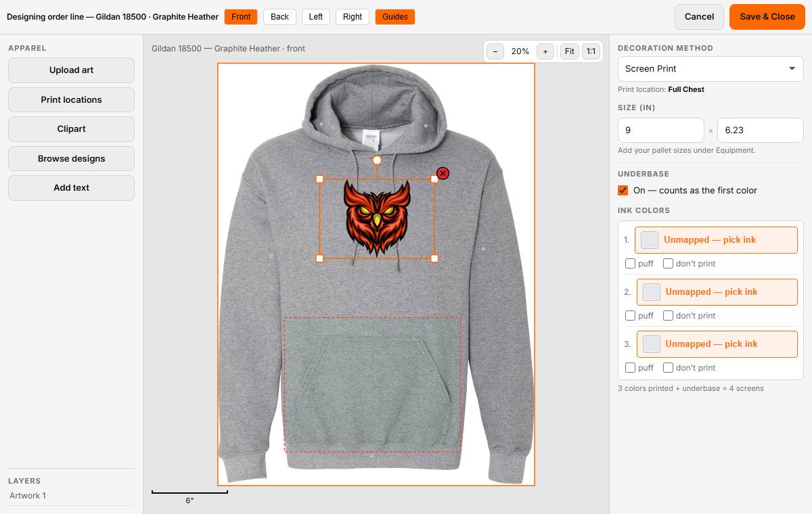Check don't print for ink color 2
Screen dimensions: 812x514
668,316
